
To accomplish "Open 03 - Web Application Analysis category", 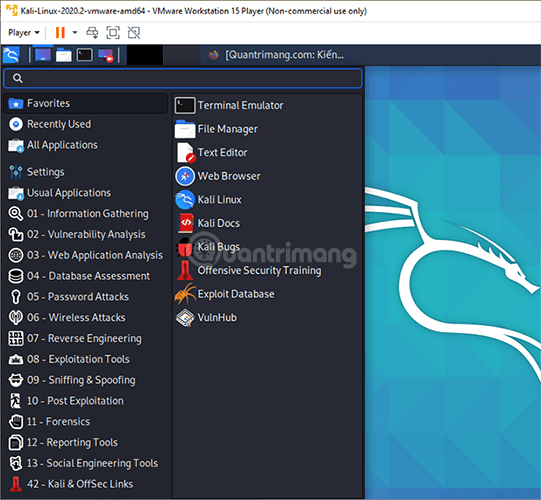I will pos(86,255).
